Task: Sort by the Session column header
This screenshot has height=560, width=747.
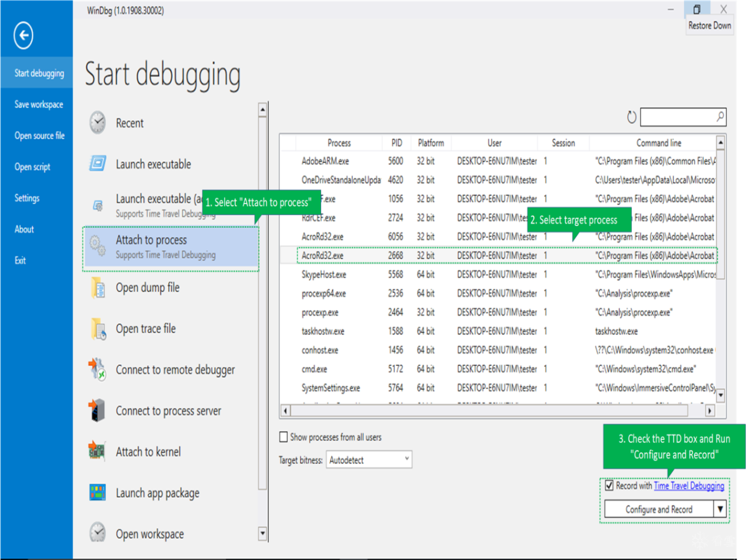Action: pyautogui.click(x=563, y=143)
